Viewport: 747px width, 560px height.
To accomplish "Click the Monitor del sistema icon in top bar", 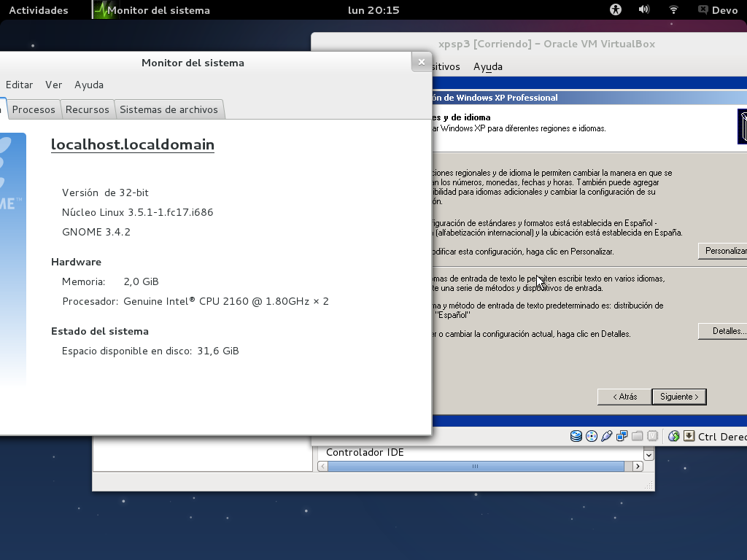I will click(x=100, y=10).
